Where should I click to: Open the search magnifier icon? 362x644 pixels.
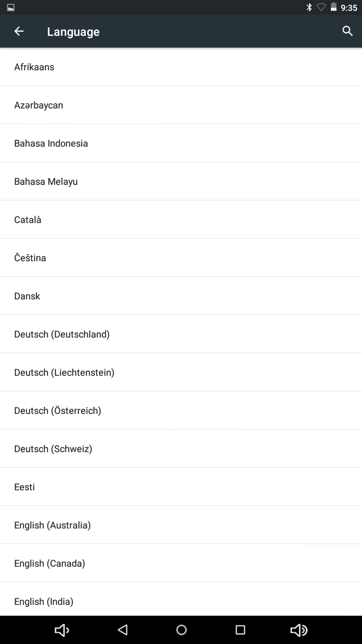coord(347,31)
